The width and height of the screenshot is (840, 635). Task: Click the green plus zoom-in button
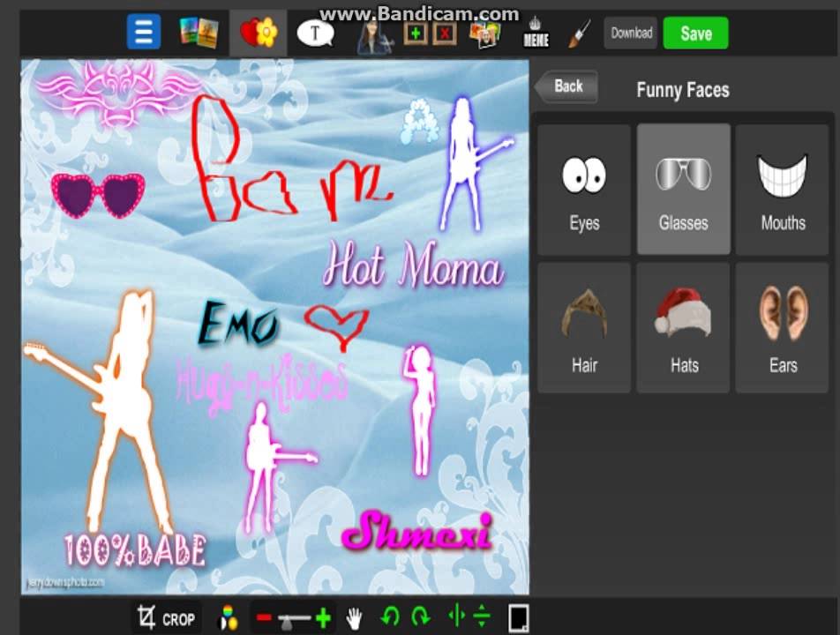tap(323, 618)
